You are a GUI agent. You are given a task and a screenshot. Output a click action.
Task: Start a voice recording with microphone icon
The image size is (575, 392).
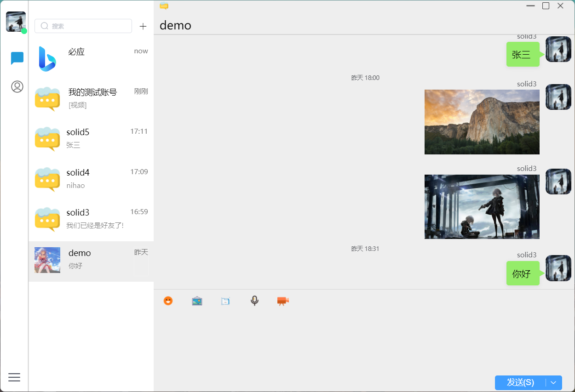click(254, 301)
